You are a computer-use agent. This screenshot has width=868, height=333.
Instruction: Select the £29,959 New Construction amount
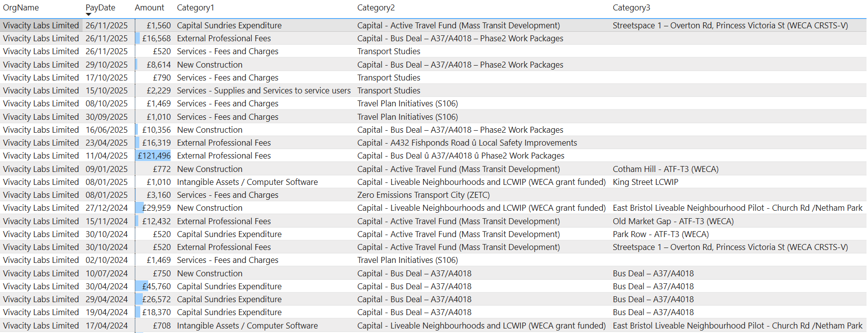(156, 208)
